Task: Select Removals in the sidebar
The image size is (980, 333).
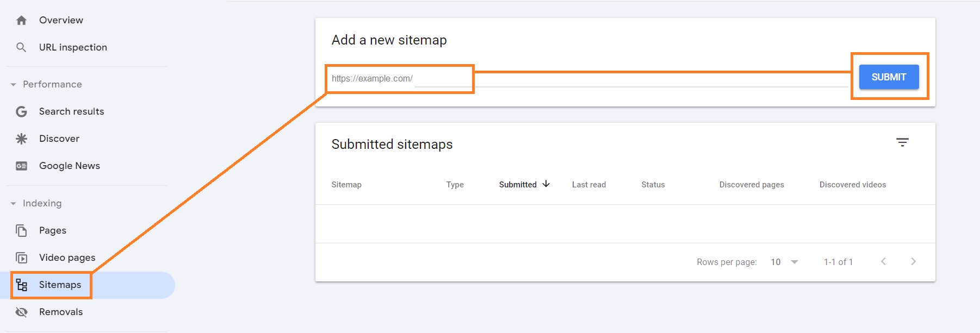Action: [61, 312]
